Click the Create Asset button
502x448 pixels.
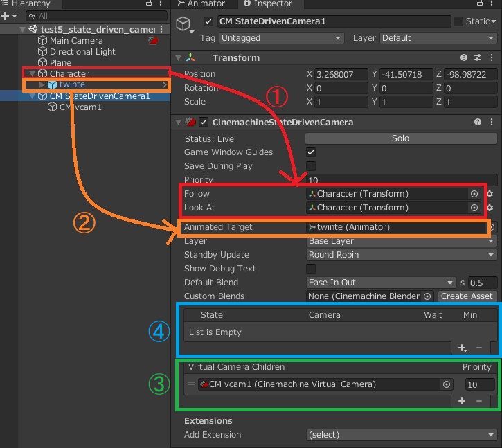click(x=467, y=296)
